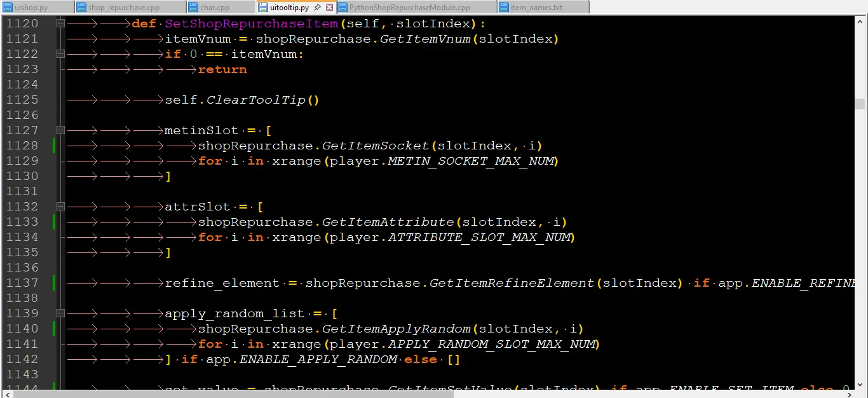Pin the uitooltip.py tab
This screenshot has height=398, width=868.
tap(318, 8)
